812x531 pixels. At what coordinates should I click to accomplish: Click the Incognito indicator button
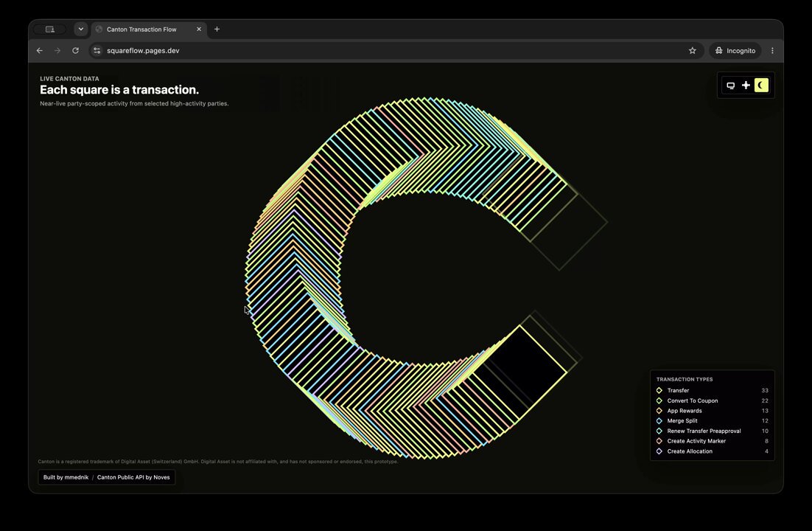(735, 50)
